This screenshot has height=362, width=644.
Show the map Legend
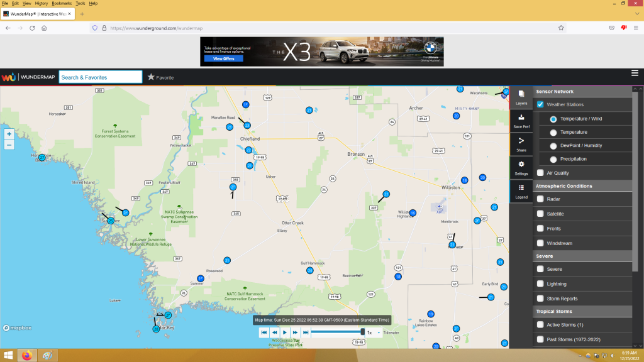click(521, 190)
